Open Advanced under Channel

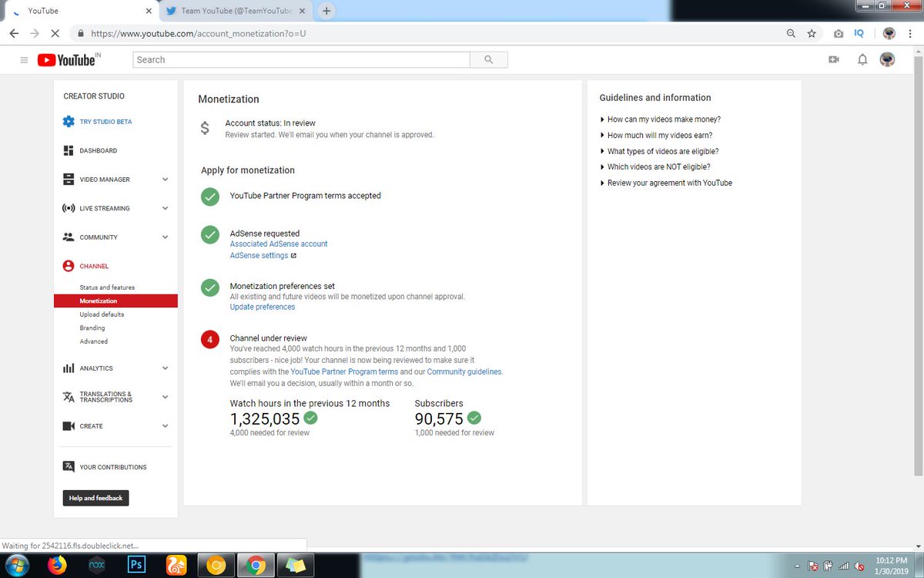tap(94, 341)
